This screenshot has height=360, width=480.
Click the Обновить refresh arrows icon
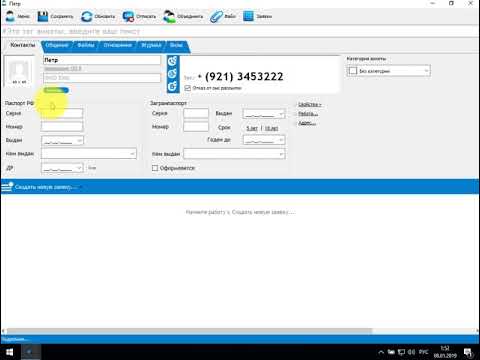coord(87,16)
